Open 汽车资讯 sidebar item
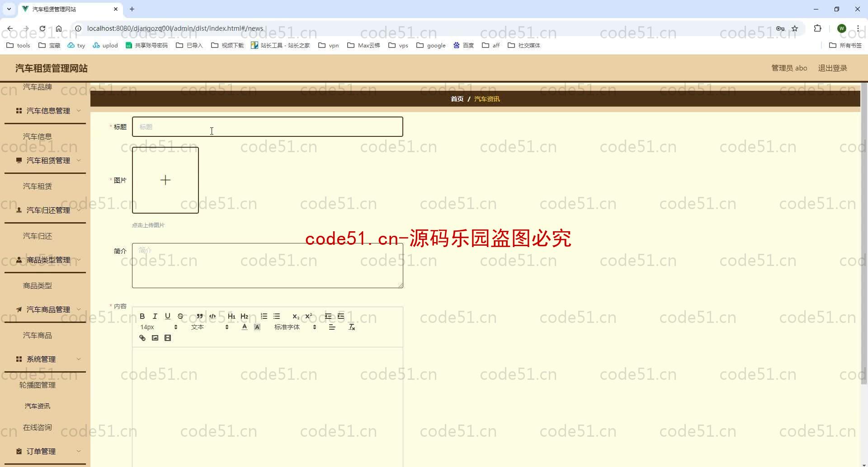The width and height of the screenshot is (868, 467). click(x=38, y=406)
